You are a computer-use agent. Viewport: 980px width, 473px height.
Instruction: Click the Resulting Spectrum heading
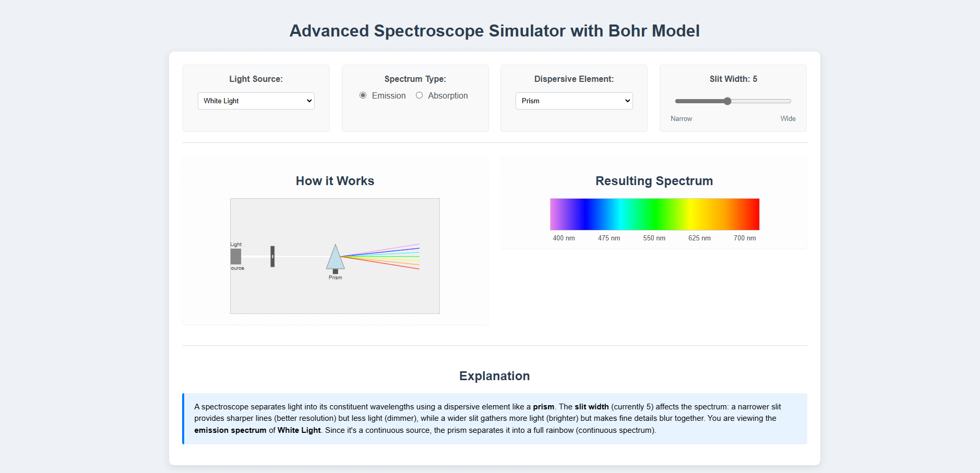[x=654, y=181]
